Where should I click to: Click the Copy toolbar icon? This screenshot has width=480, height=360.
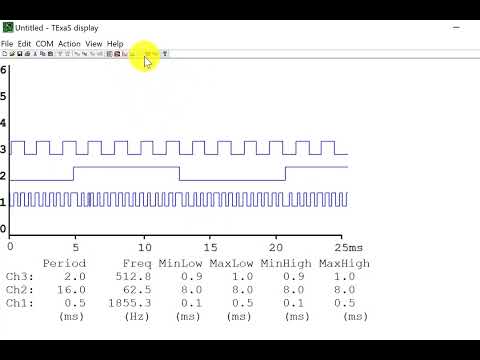point(43,54)
